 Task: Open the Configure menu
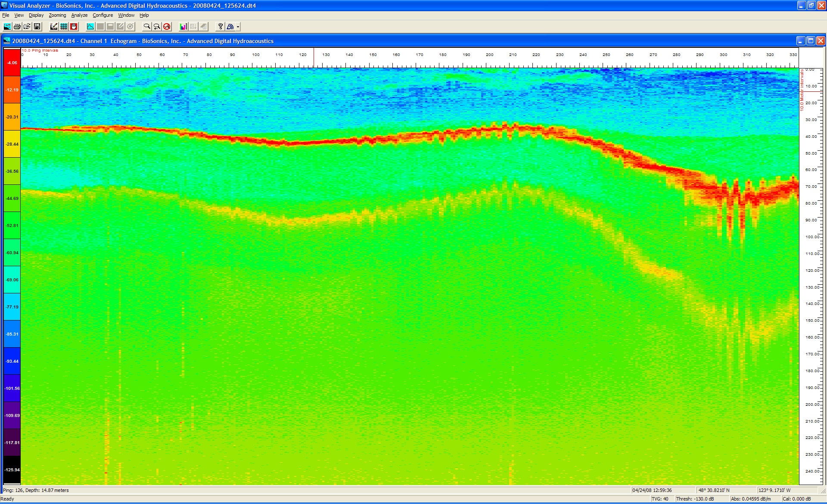click(103, 15)
